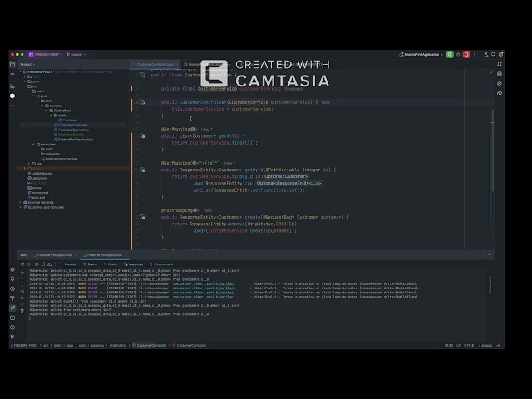Toggle scroll-to-end icon in console sidebar
Viewport: 532px width, 399px height.
point(22,298)
